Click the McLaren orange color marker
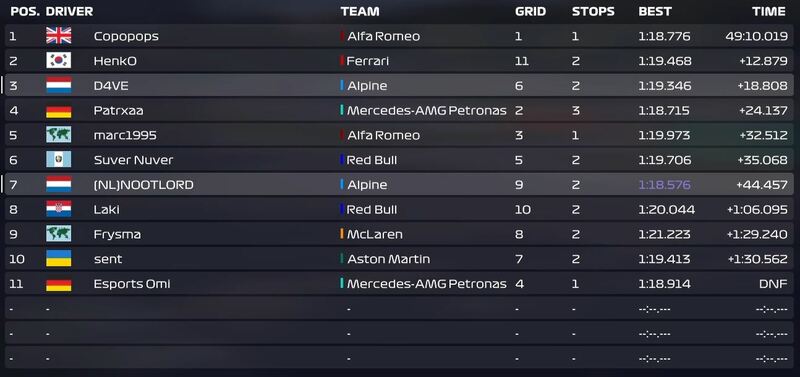This screenshot has height=377, width=800. [342, 234]
